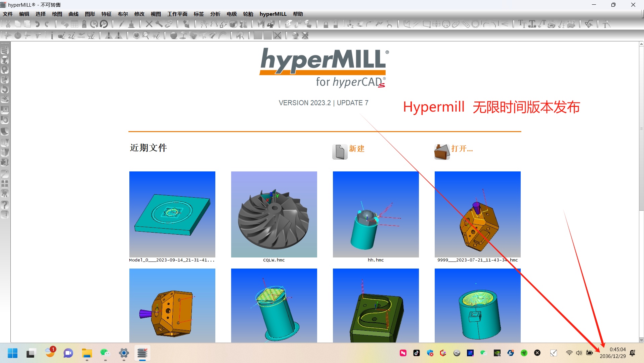Click the hexagon polygon shape toolbar icon

475,24
